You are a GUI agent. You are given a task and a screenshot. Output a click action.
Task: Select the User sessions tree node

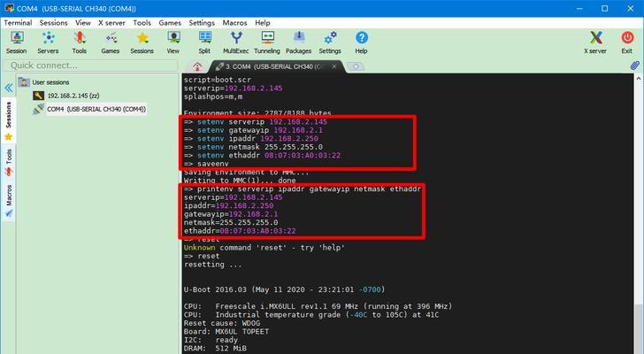click(51, 82)
